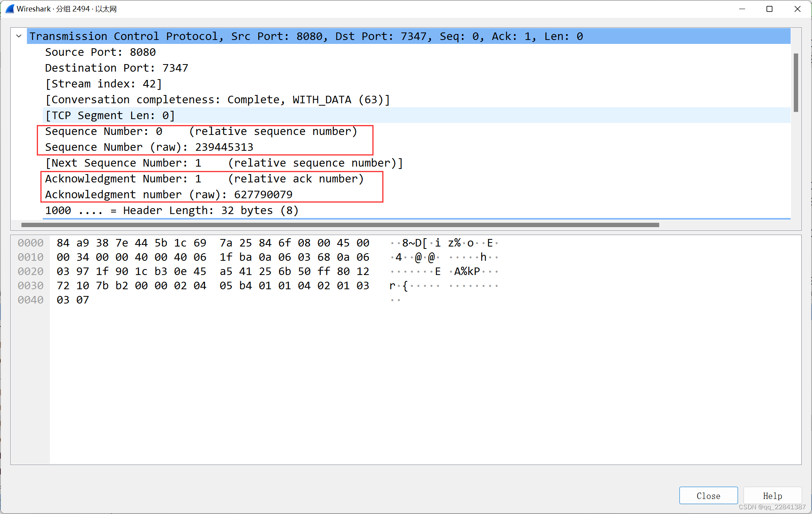Click the Close button
Viewport: 812px width, 514px height.
[x=708, y=495]
